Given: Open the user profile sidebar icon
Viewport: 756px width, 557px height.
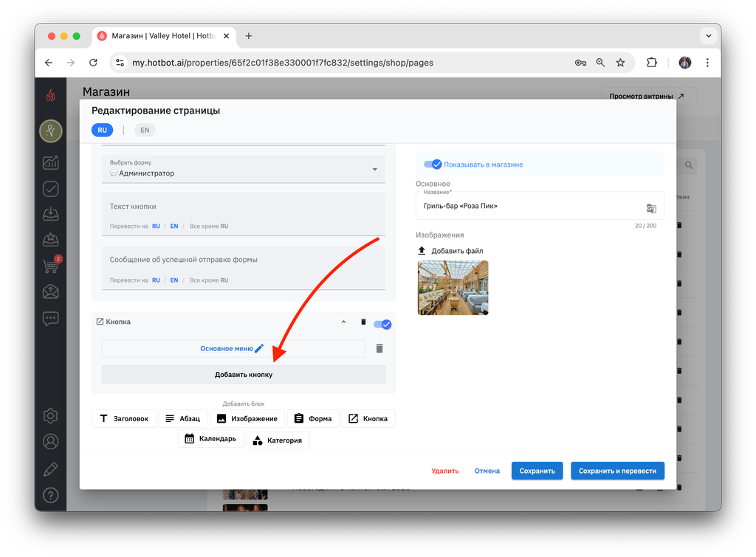Looking at the screenshot, I should [x=51, y=441].
